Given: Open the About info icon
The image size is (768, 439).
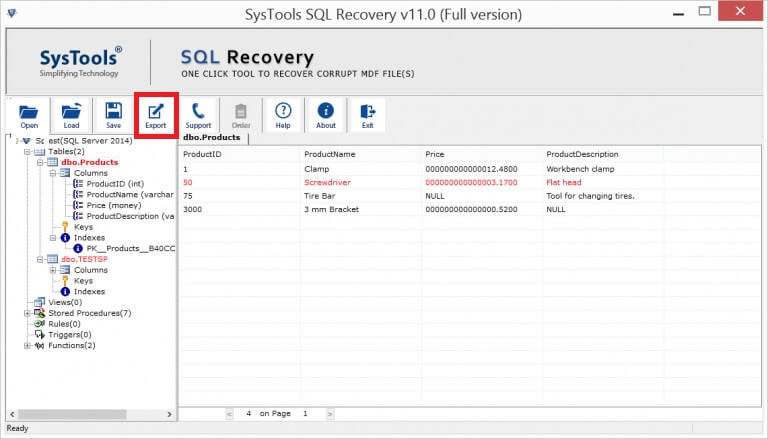Looking at the screenshot, I should [326, 116].
